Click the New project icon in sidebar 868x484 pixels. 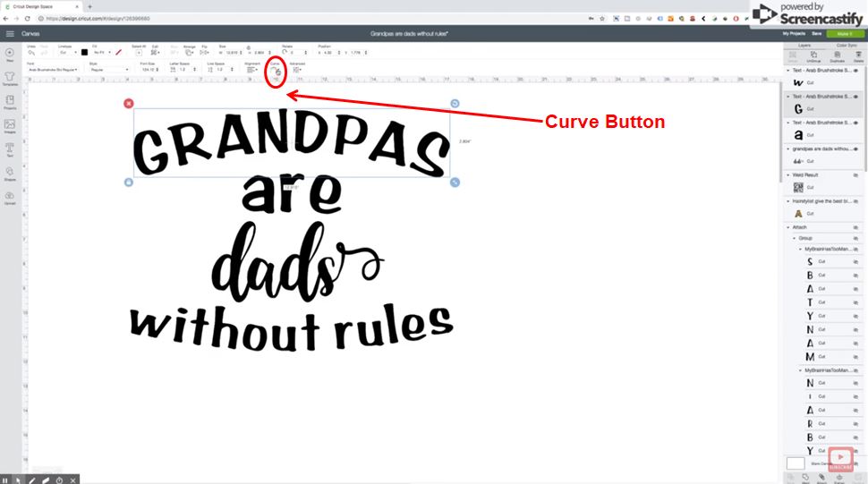pyautogui.click(x=10, y=55)
